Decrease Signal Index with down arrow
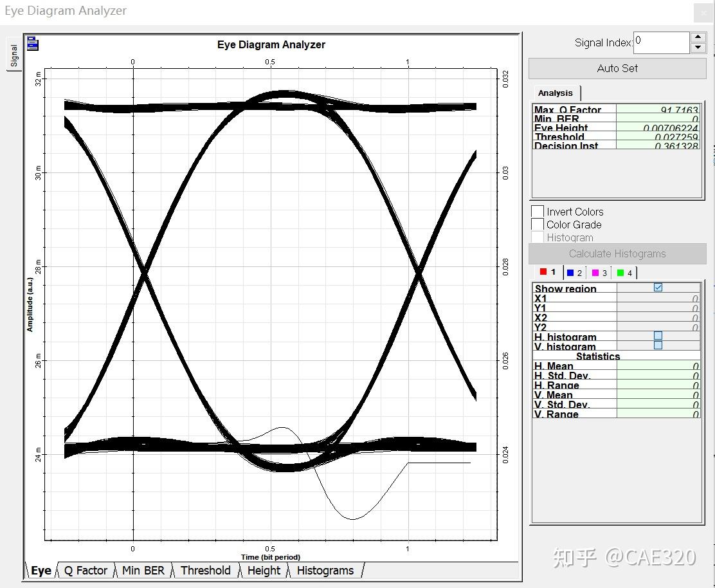The height and width of the screenshot is (588, 715). (x=698, y=48)
